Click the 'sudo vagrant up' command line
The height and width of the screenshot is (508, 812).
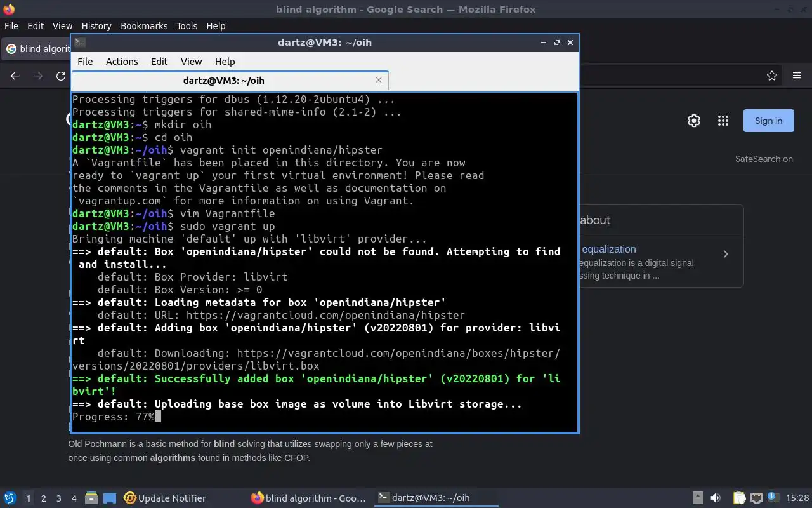[x=174, y=226]
